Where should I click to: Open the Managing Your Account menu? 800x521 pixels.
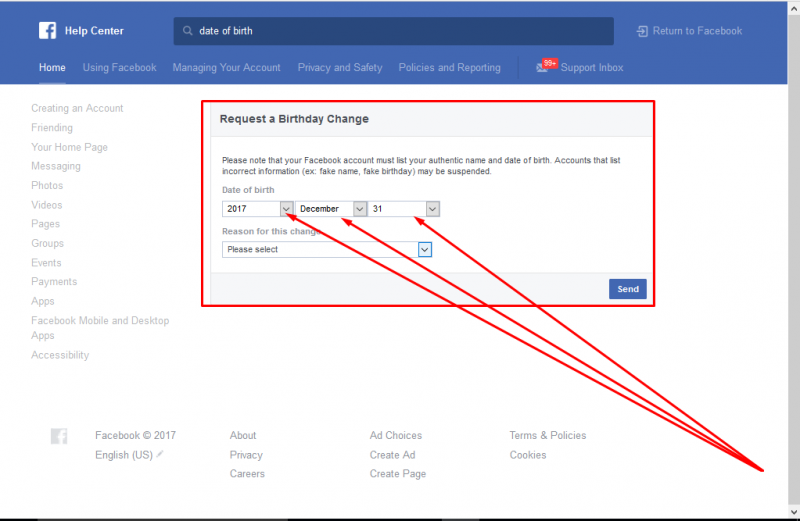tap(227, 67)
